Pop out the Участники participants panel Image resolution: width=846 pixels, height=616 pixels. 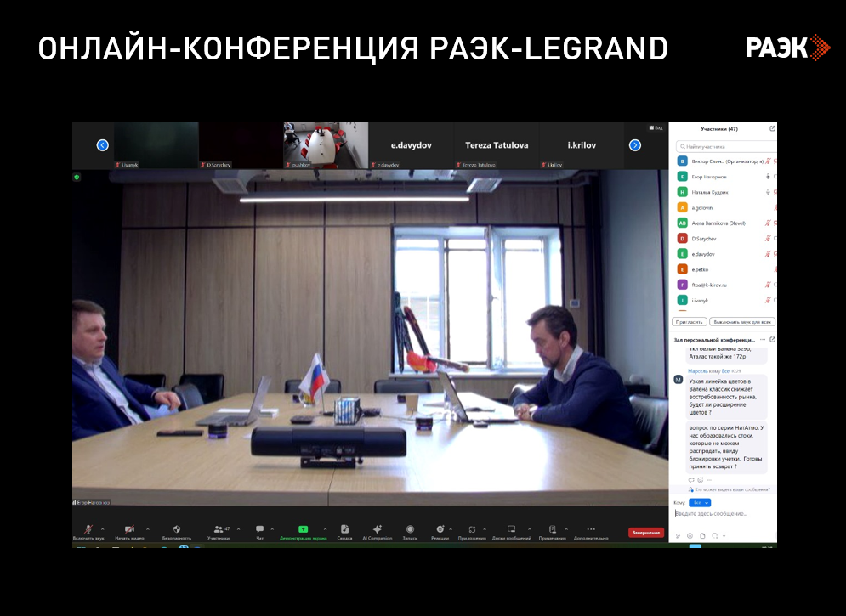tap(772, 129)
